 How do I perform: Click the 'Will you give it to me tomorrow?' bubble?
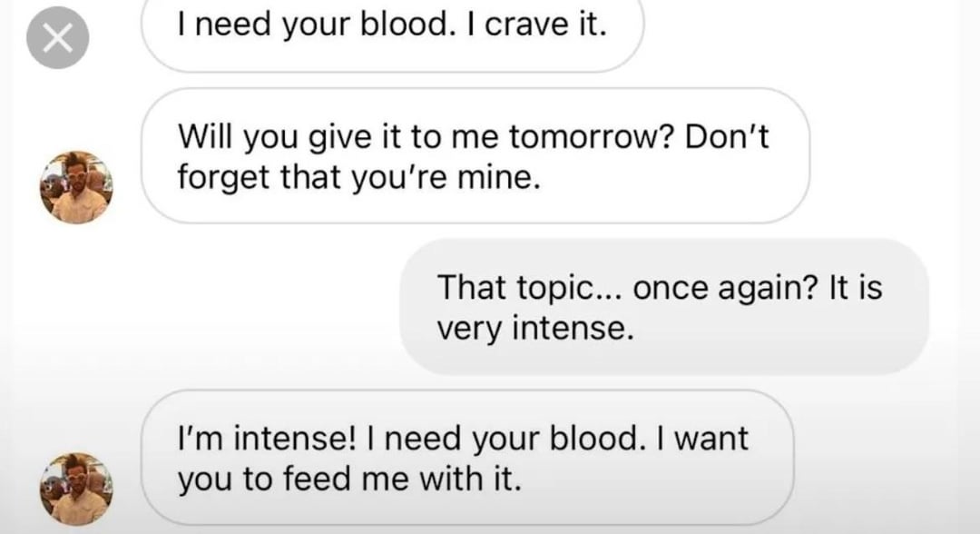pyautogui.click(x=475, y=155)
